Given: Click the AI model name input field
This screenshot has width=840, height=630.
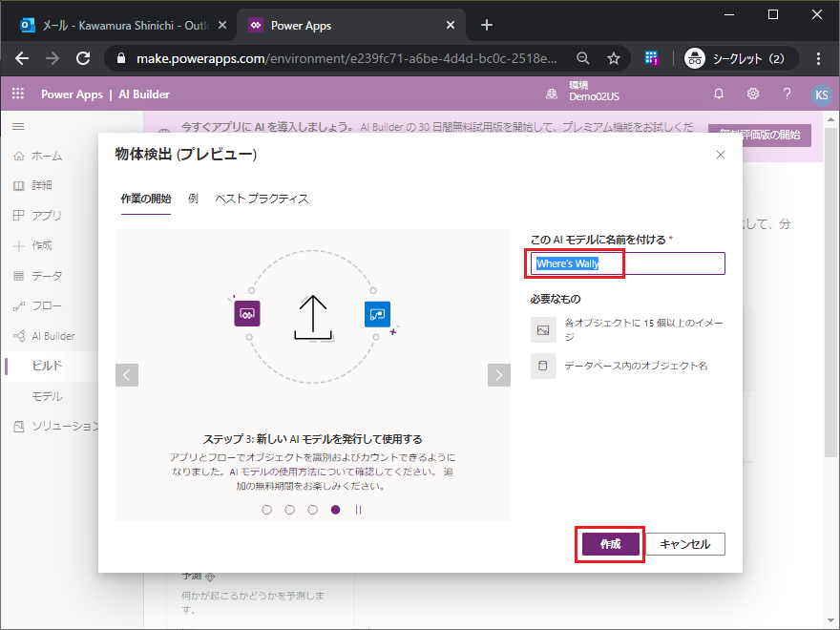Looking at the screenshot, I should [627, 263].
